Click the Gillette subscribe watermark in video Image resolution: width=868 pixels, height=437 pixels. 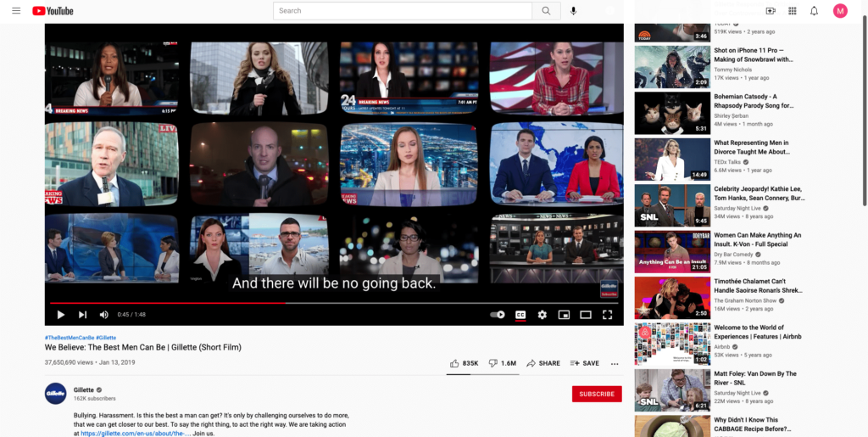coord(609,289)
